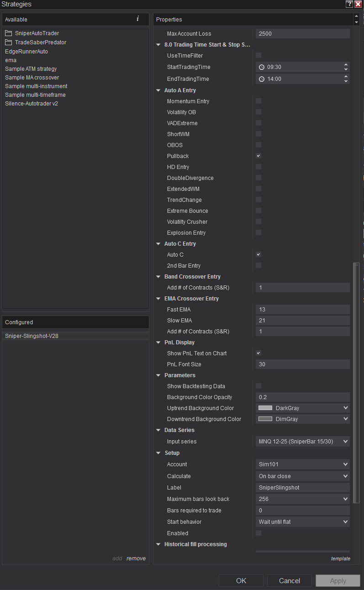Viewport: 364px width, 590px height.
Task: Uncheck the Pullback entry checkbox
Action: click(x=258, y=156)
